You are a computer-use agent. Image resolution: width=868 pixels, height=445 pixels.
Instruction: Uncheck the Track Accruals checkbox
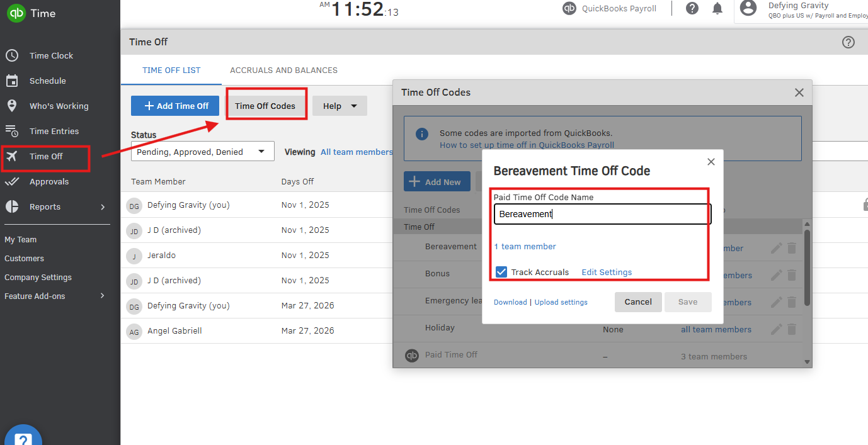501,272
